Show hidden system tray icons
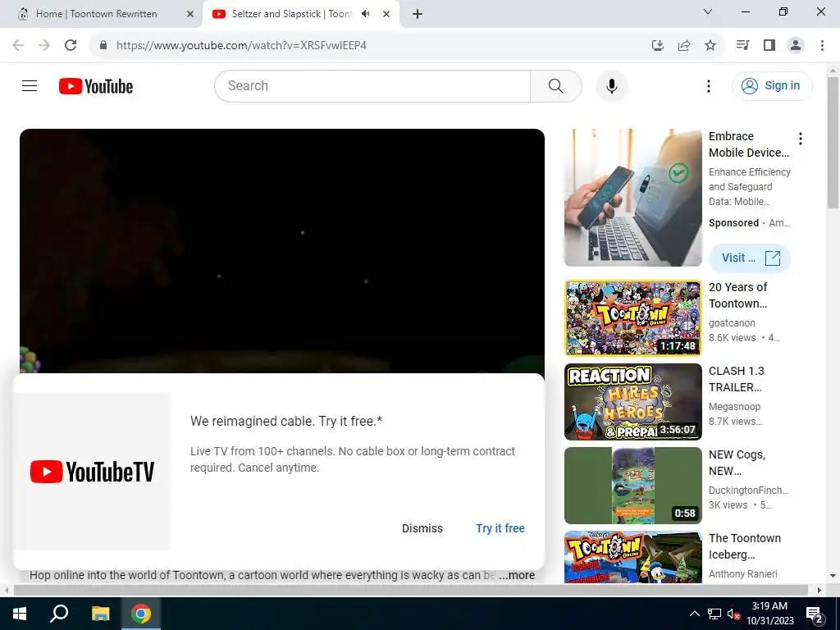 click(x=694, y=614)
